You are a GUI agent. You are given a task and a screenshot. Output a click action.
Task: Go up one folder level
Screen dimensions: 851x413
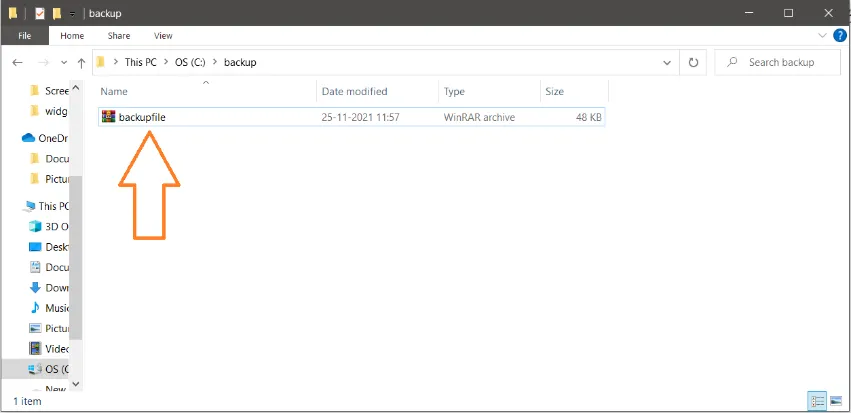pyautogui.click(x=81, y=62)
